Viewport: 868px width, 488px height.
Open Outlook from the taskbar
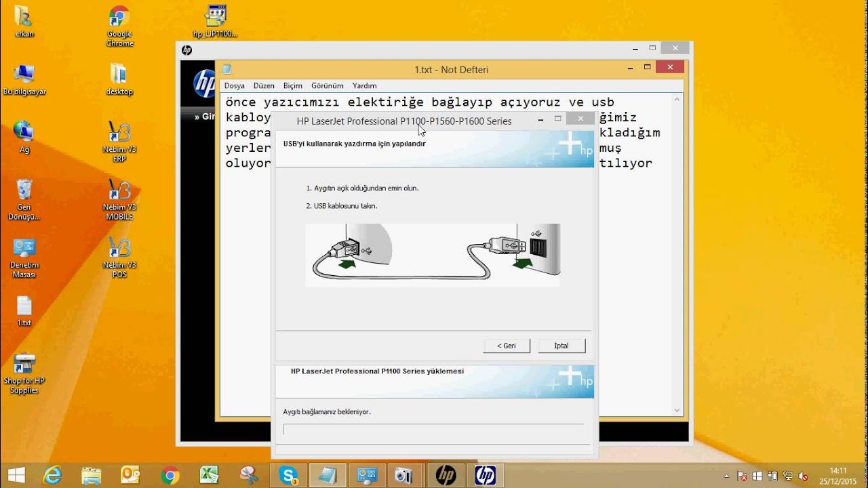click(130, 475)
